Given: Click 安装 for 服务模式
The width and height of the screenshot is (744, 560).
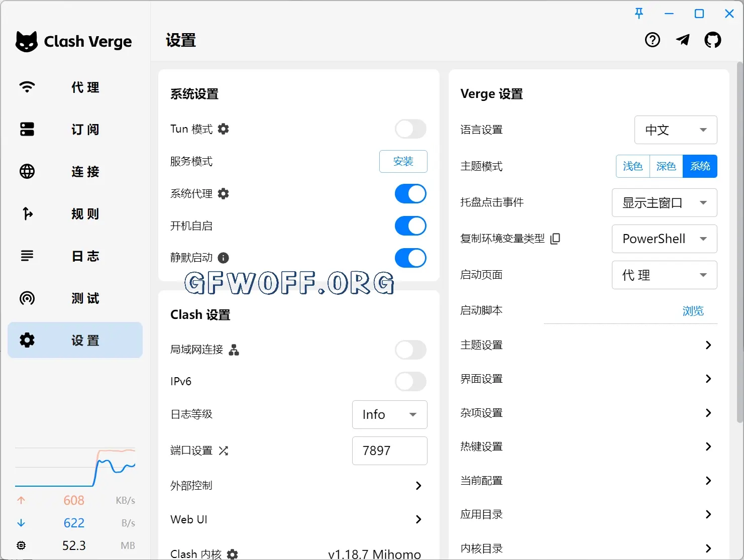Looking at the screenshot, I should [x=403, y=161].
